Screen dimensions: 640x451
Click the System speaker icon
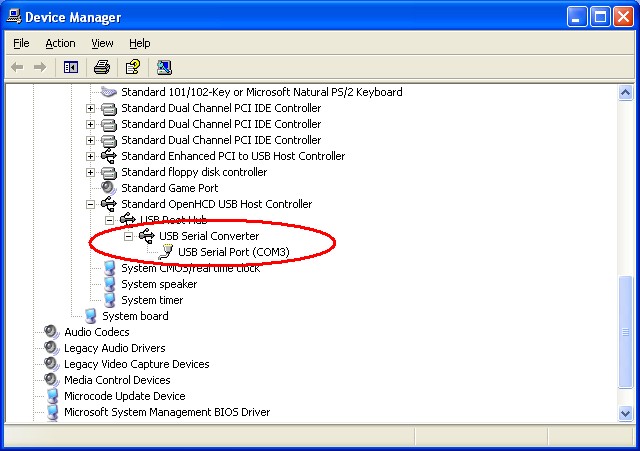point(109,284)
